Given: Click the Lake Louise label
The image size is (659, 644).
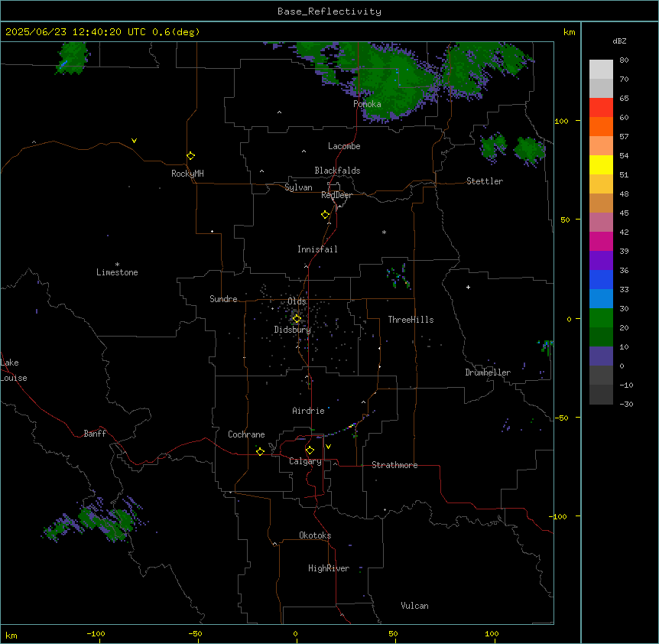Looking at the screenshot, I should click(x=14, y=370).
